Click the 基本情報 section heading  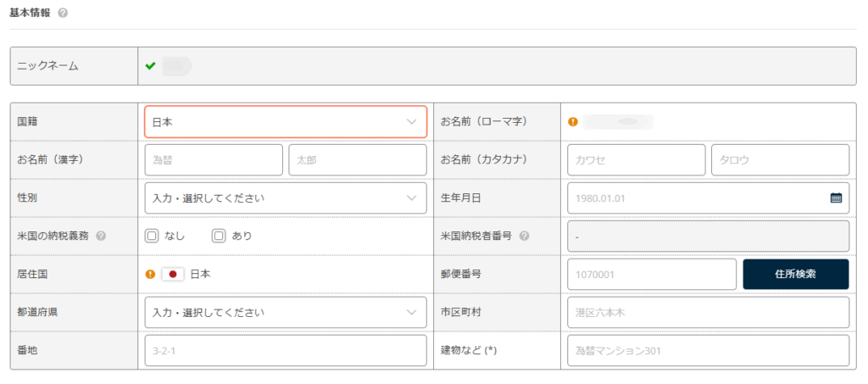(30, 13)
